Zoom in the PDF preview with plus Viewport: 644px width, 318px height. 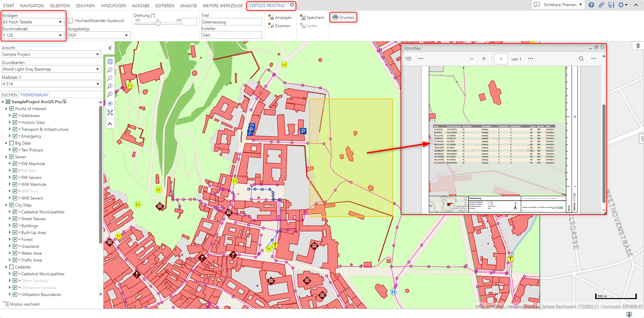click(x=484, y=59)
